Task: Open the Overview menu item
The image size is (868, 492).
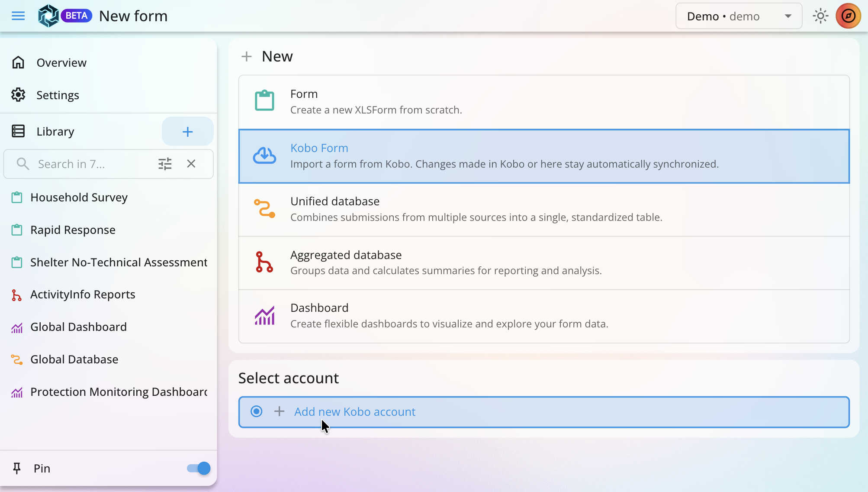Action: pos(61,63)
